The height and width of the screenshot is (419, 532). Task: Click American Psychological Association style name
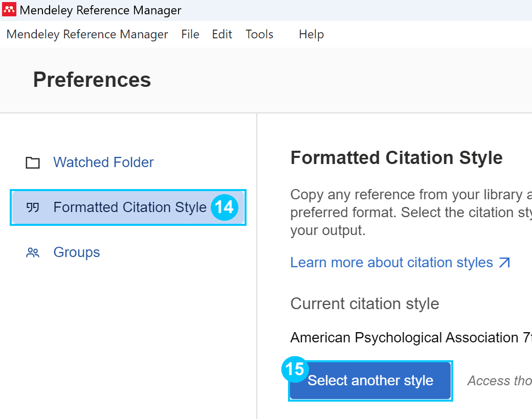click(x=411, y=338)
